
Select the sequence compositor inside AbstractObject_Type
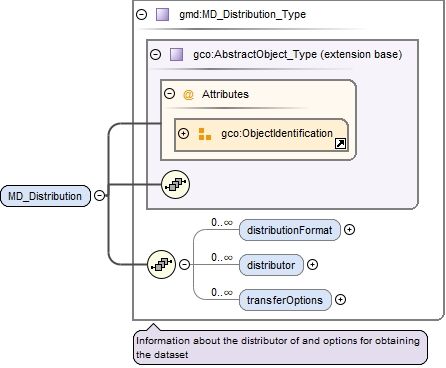coord(175,184)
